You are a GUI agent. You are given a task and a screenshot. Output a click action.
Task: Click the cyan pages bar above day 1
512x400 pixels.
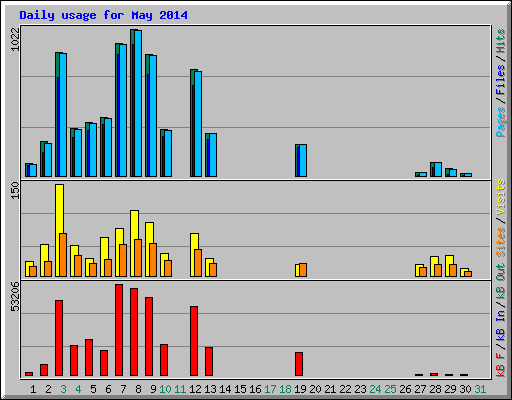coord(33,171)
